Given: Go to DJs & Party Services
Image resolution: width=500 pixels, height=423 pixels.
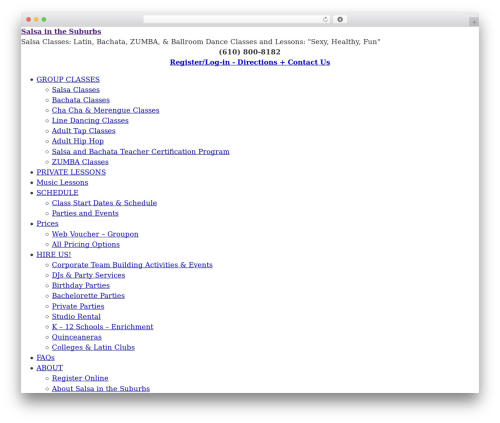Looking at the screenshot, I should (x=88, y=275).
